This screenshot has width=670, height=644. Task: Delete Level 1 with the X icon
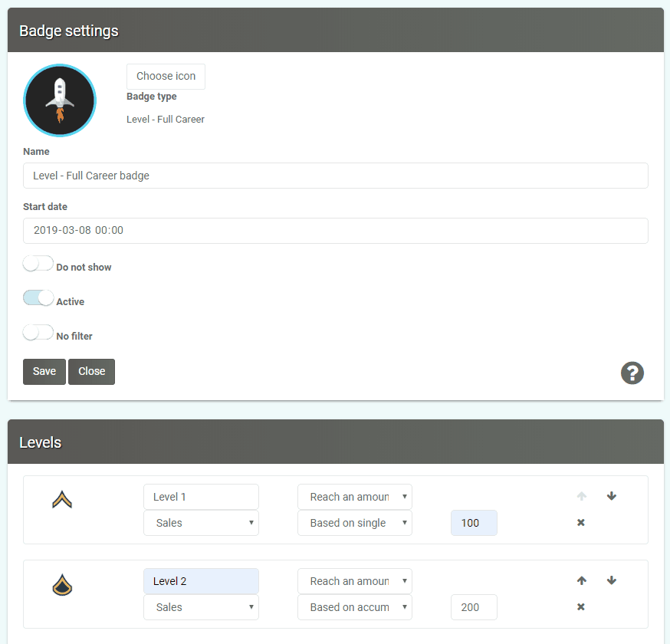(581, 522)
